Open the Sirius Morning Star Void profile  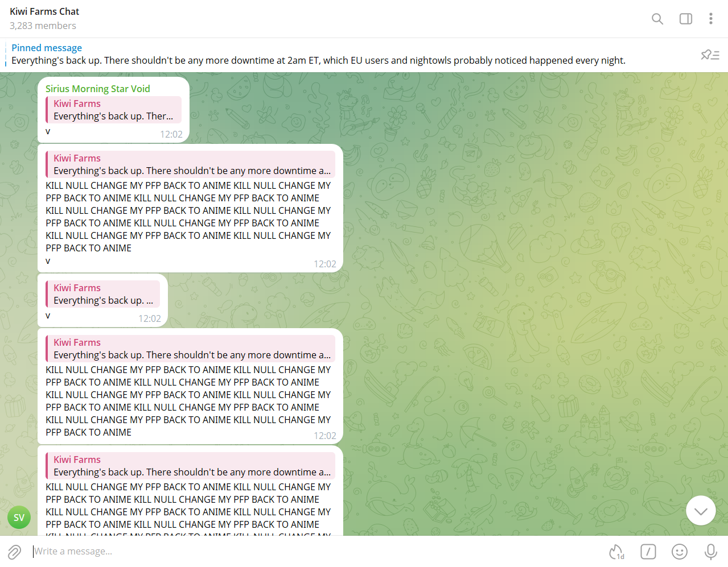[98, 89]
